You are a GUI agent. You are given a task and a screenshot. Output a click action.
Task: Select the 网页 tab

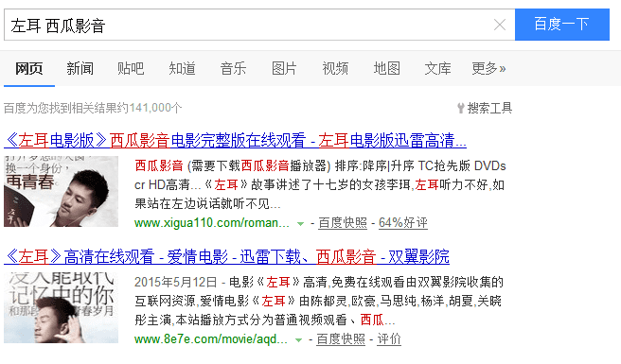pyautogui.click(x=29, y=68)
